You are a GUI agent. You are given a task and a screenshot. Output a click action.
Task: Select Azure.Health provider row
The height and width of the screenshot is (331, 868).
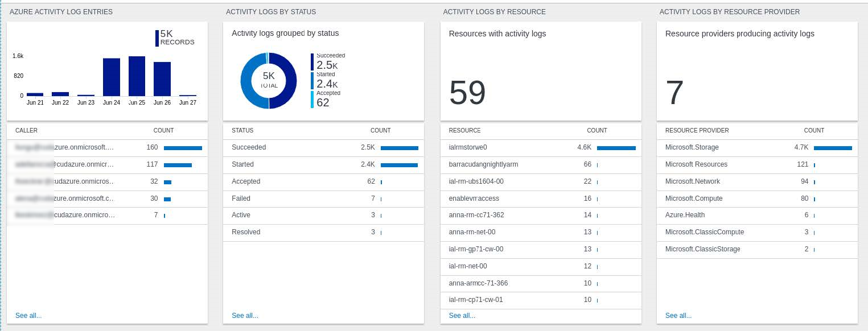click(x=757, y=215)
